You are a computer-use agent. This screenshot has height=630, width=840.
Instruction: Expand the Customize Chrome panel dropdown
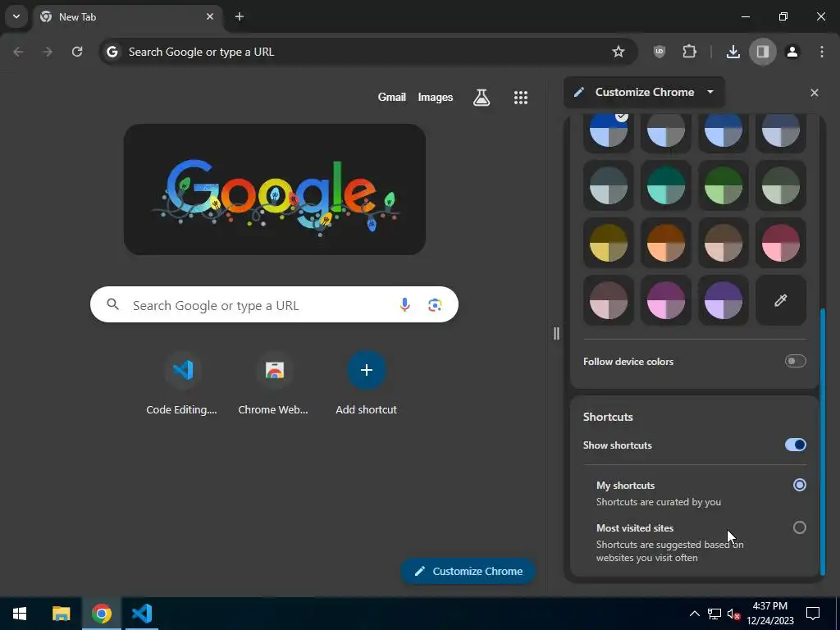710,92
